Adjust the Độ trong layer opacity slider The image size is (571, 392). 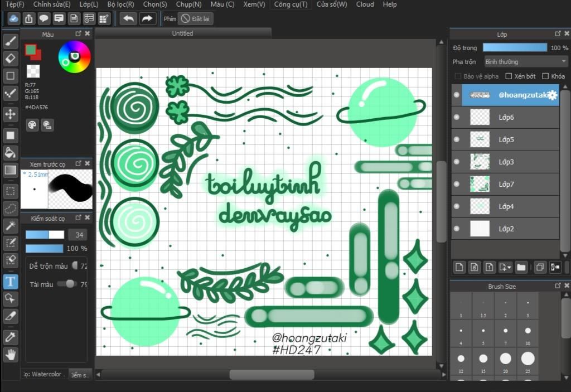point(515,48)
